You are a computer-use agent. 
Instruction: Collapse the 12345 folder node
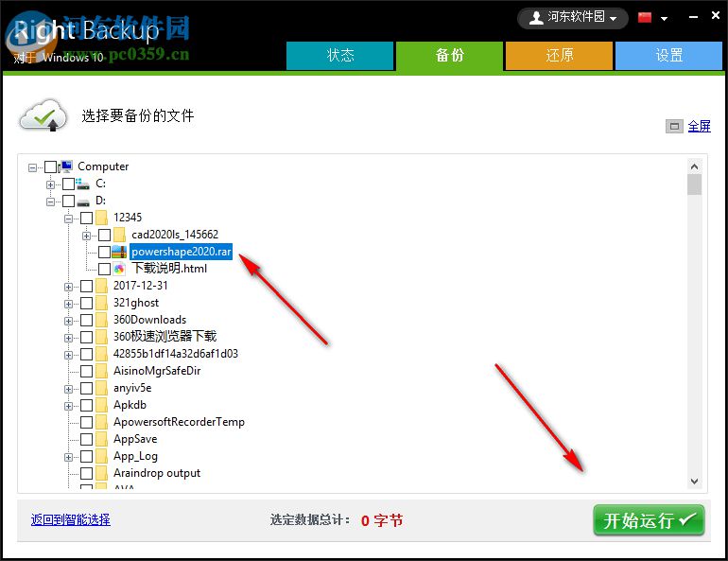pyautogui.click(x=68, y=219)
